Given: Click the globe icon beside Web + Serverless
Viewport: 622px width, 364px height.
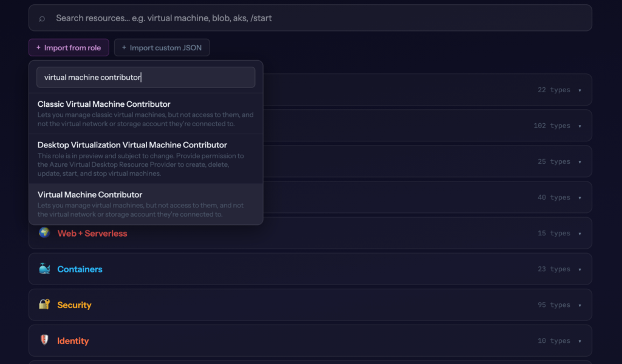Looking at the screenshot, I should pos(44,233).
